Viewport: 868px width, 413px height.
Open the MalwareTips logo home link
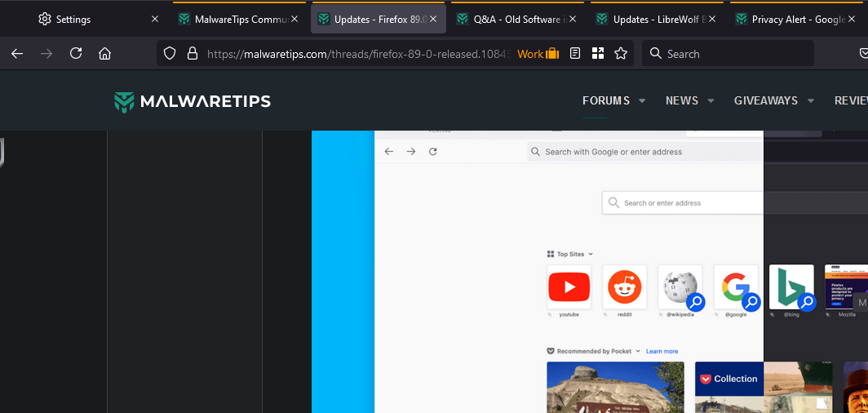pyautogui.click(x=192, y=100)
